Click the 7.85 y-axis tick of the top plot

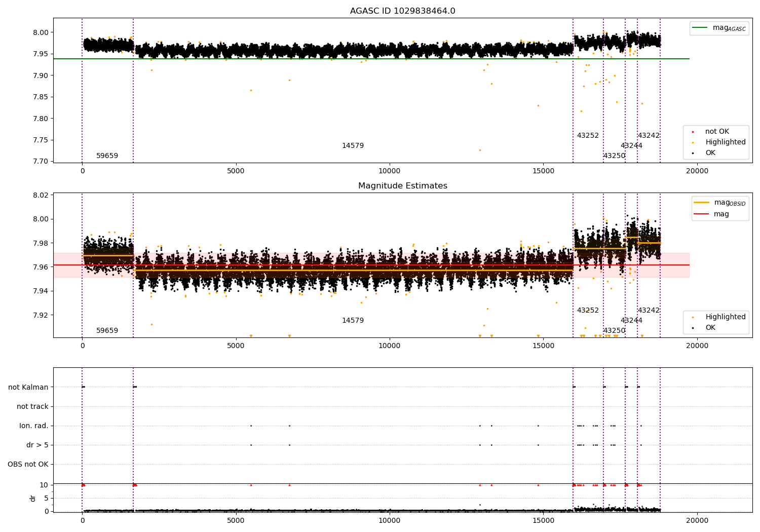pos(41,97)
